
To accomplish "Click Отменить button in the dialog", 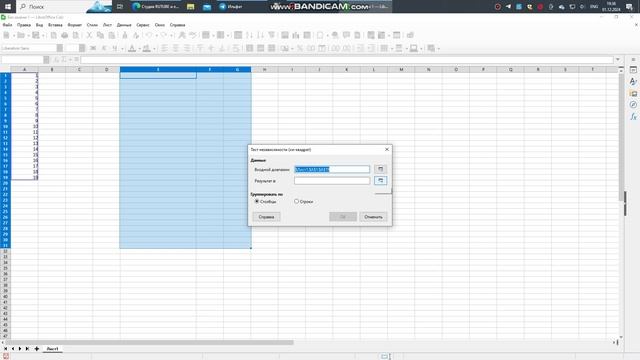I will click(373, 217).
